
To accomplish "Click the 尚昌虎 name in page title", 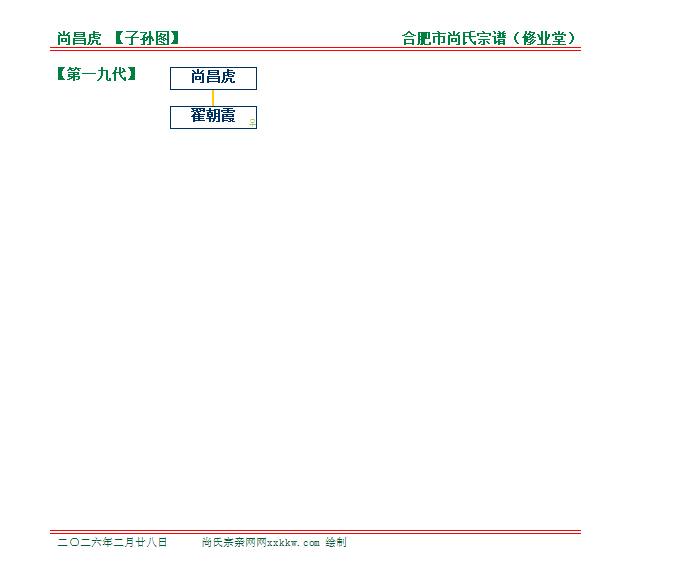I will coord(79,39).
